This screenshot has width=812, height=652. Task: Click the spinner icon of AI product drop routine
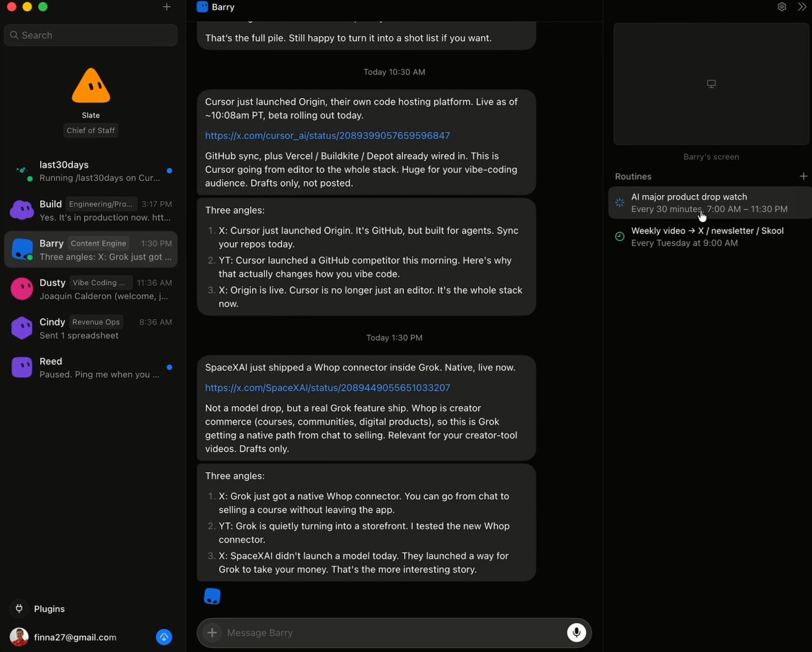point(620,203)
